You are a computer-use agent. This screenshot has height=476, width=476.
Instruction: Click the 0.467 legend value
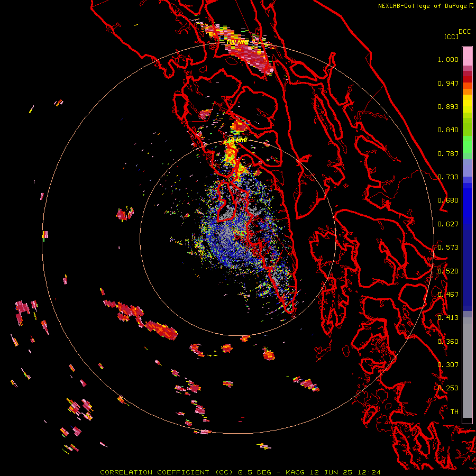(x=448, y=295)
